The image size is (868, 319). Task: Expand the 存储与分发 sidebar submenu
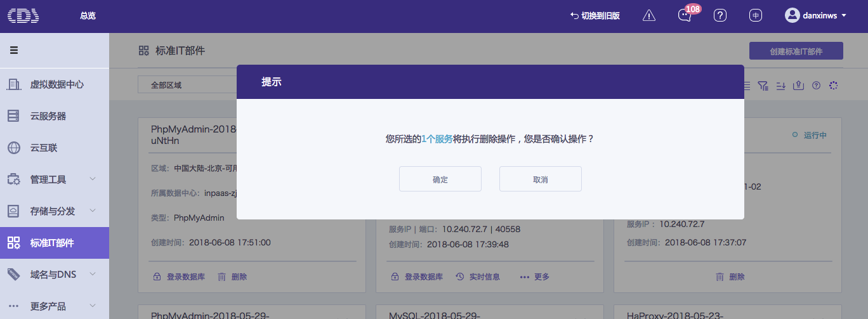coord(93,211)
